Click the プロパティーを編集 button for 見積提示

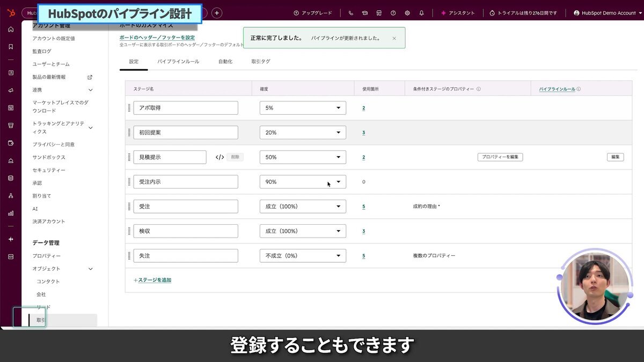tap(500, 157)
